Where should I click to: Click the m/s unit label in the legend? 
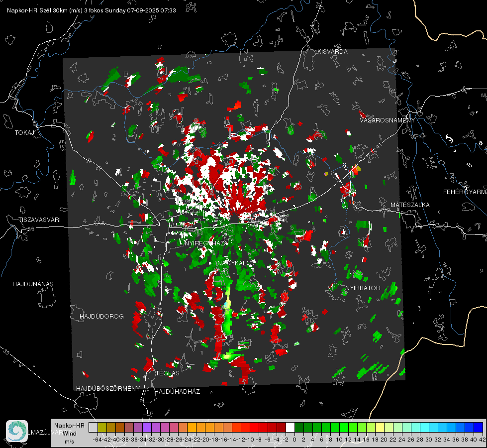point(69,442)
